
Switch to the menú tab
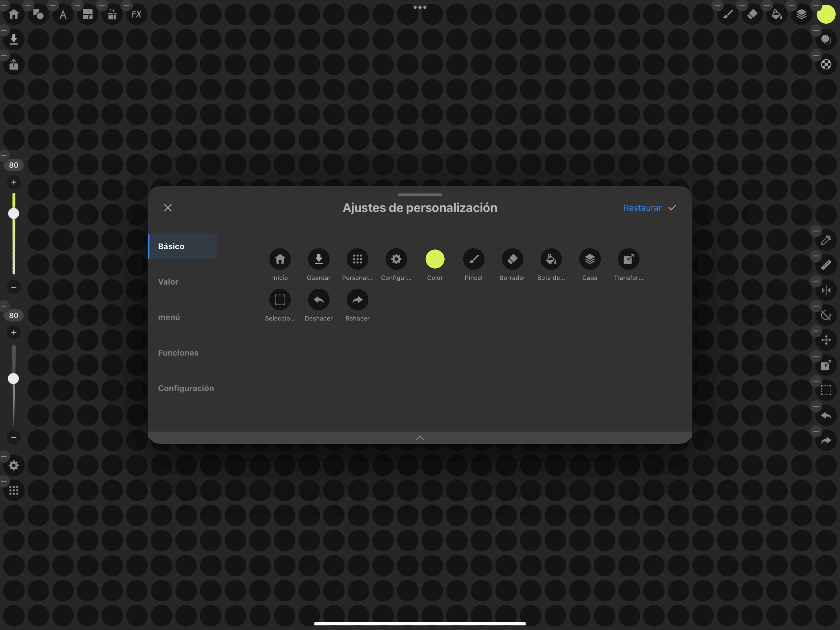pos(169,317)
